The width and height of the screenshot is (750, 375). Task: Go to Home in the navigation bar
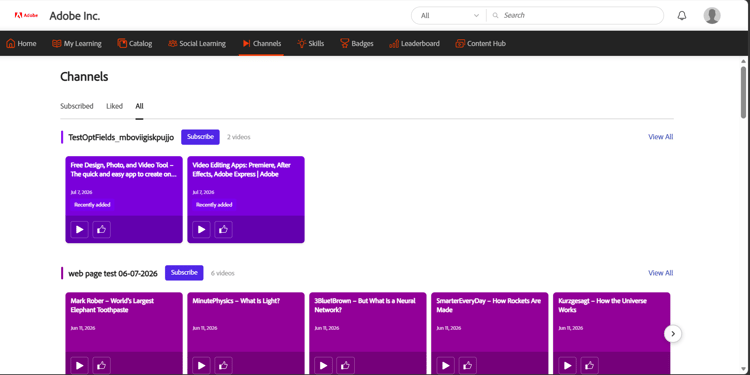[x=21, y=44]
